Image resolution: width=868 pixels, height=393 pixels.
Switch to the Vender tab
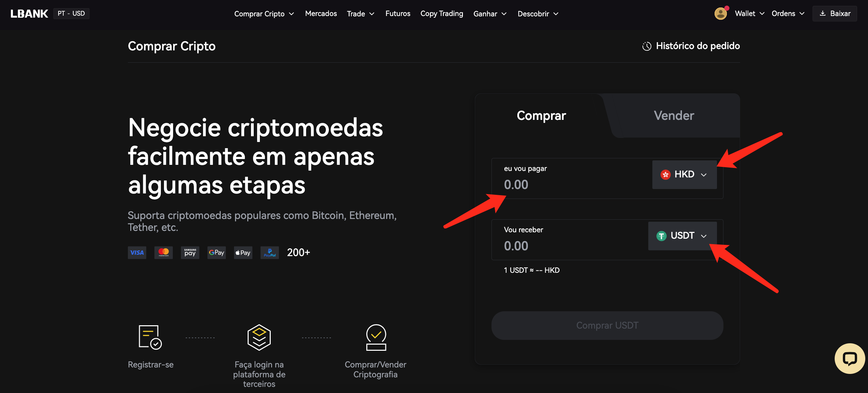coord(673,116)
